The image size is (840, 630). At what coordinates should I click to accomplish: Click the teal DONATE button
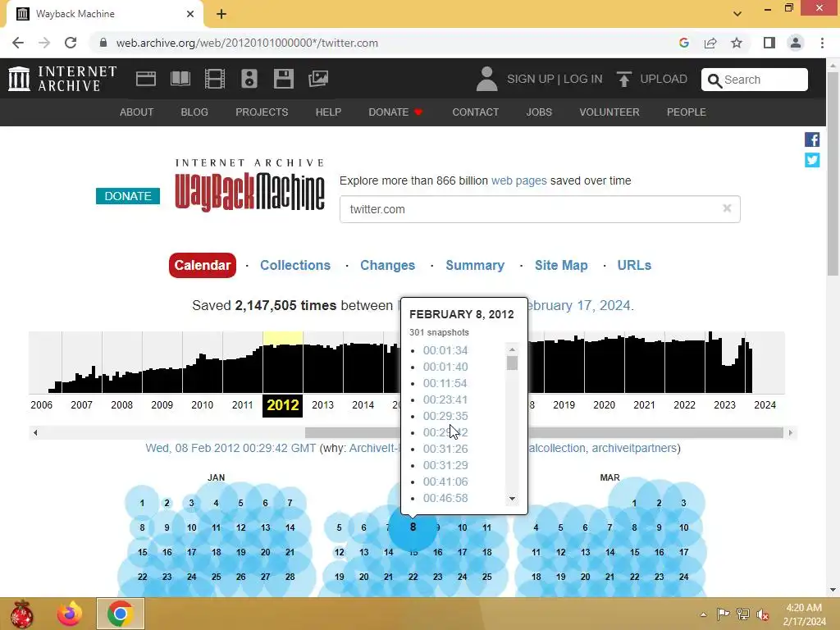(x=128, y=196)
